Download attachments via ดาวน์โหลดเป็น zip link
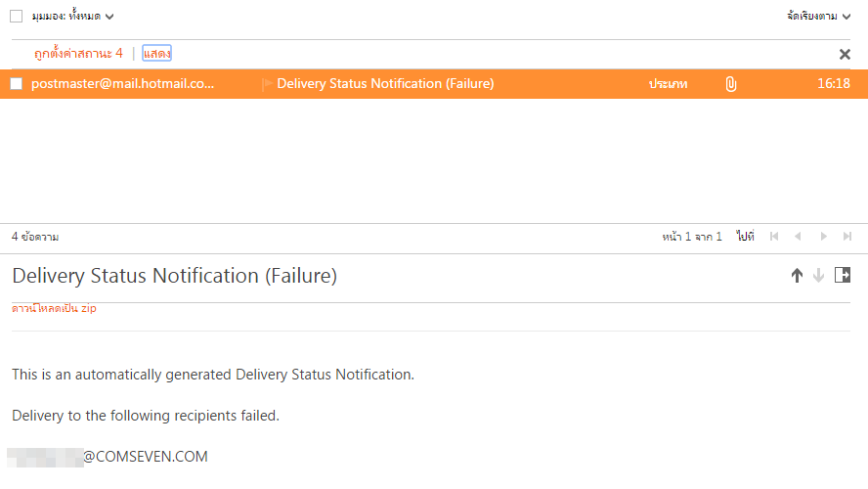The height and width of the screenshot is (489, 868). [x=55, y=308]
